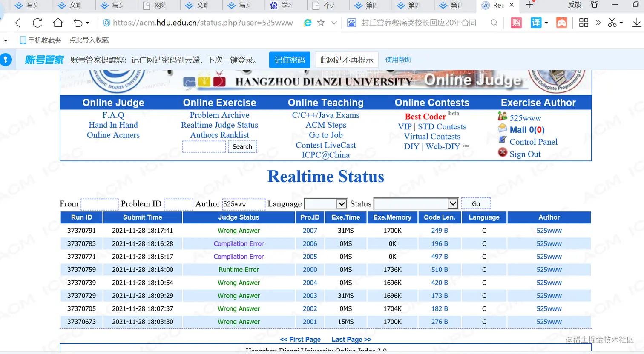Screen dimensions: 644x354
Task: Open the translate (译) extension icon
Action: (537, 23)
